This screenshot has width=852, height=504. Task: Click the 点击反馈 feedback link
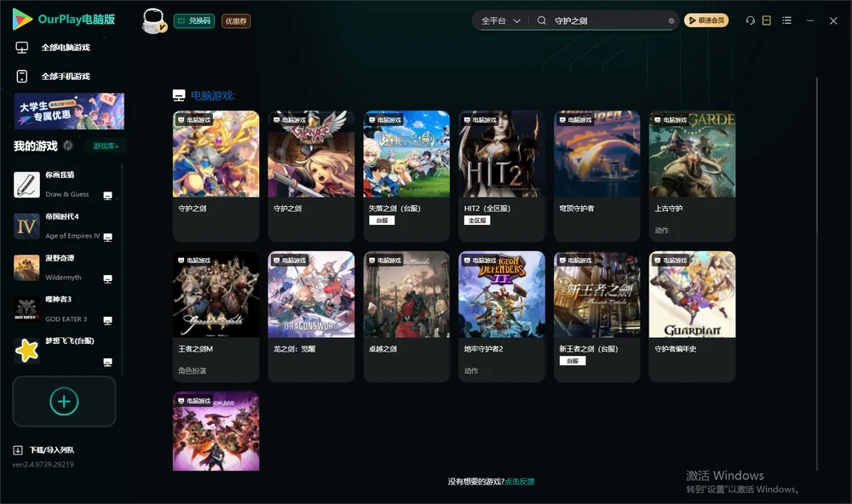click(520, 481)
